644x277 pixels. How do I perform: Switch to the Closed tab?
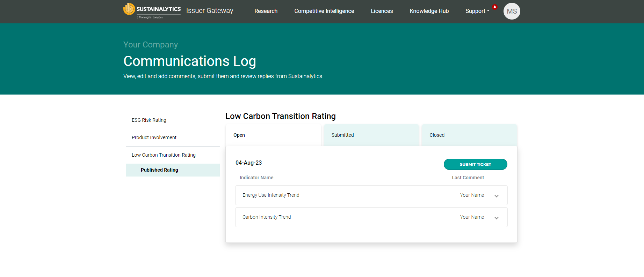pos(469,135)
